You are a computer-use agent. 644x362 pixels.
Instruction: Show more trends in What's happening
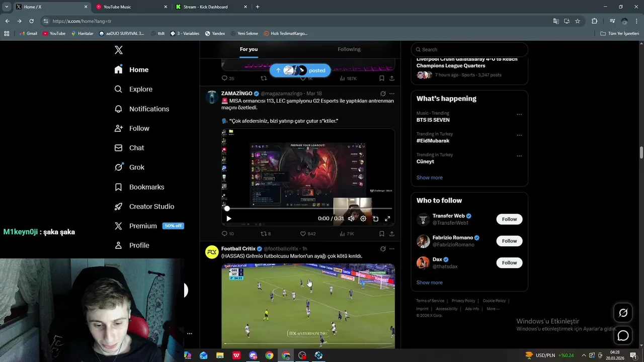point(429,177)
